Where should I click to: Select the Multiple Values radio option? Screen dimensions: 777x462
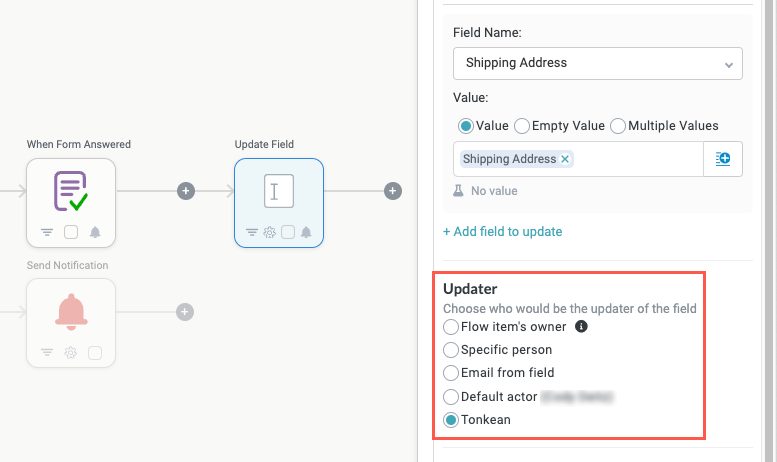(617, 126)
